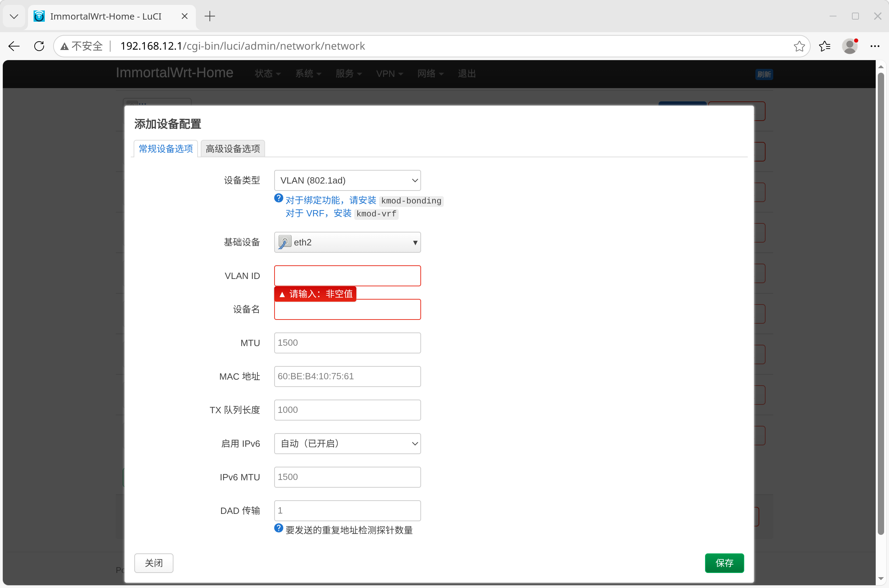Click into the VLAN ID input field
This screenshot has width=889, height=588.
point(347,276)
